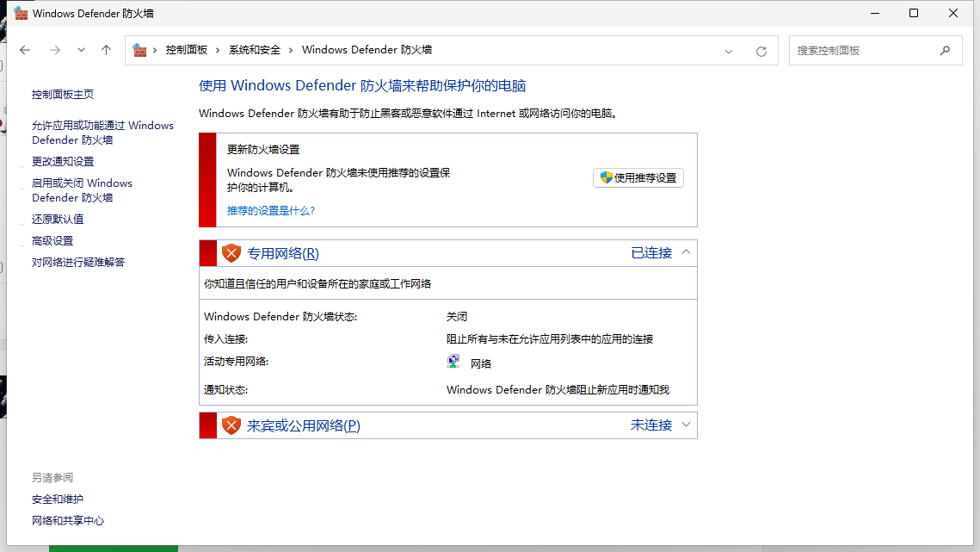This screenshot has width=980, height=552.
Task: Click red shield icon beside 专用网络
Action: pyautogui.click(x=231, y=253)
